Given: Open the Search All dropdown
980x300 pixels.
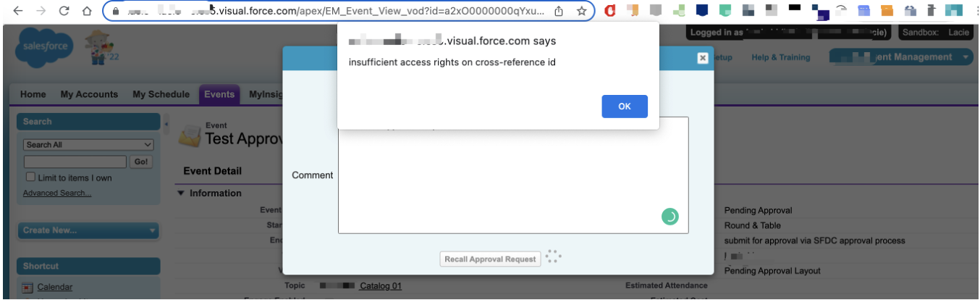Looking at the screenshot, I should [89, 145].
